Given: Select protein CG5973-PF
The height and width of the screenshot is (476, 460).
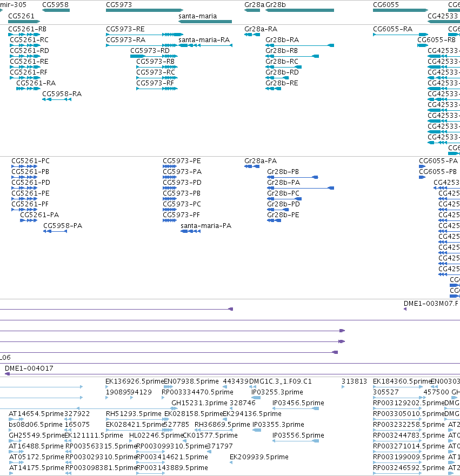Looking at the screenshot, I should click(x=170, y=220).
